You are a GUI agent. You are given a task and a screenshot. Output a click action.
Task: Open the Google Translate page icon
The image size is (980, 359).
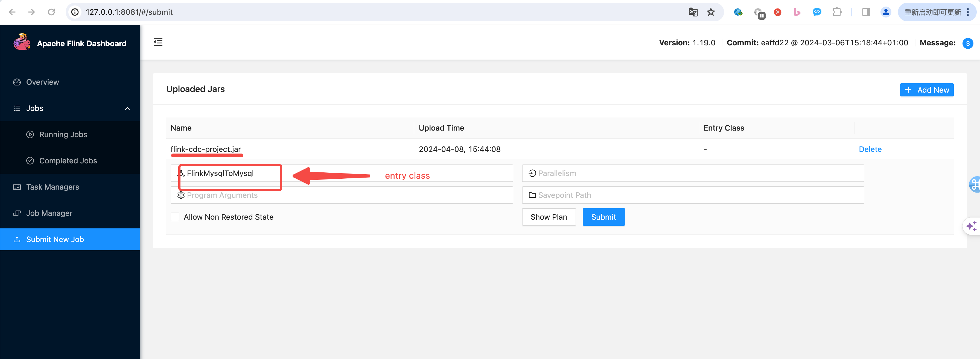pyautogui.click(x=693, y=12)
